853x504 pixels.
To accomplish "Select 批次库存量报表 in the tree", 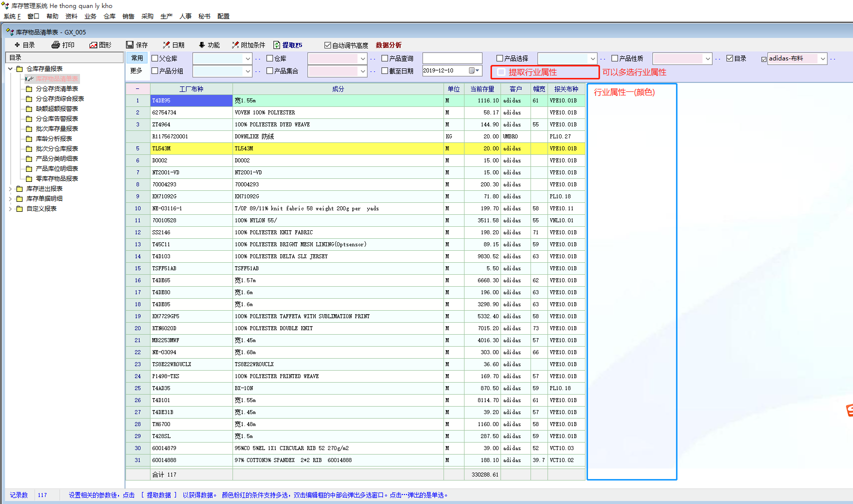I will [x=56, y=129].
